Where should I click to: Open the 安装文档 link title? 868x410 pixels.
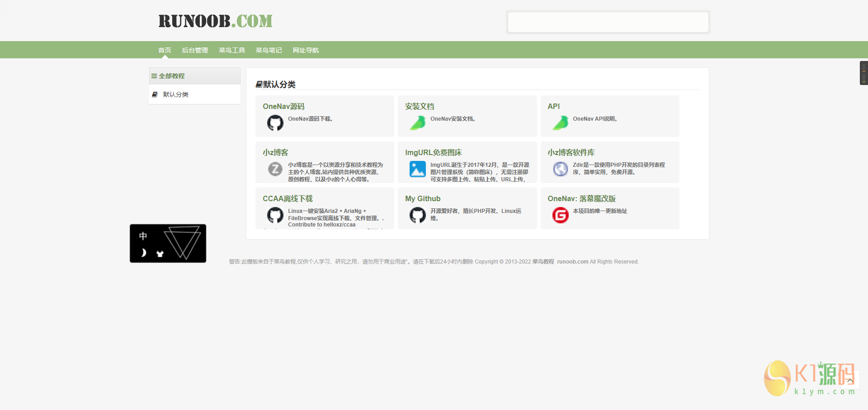(420, 106)
